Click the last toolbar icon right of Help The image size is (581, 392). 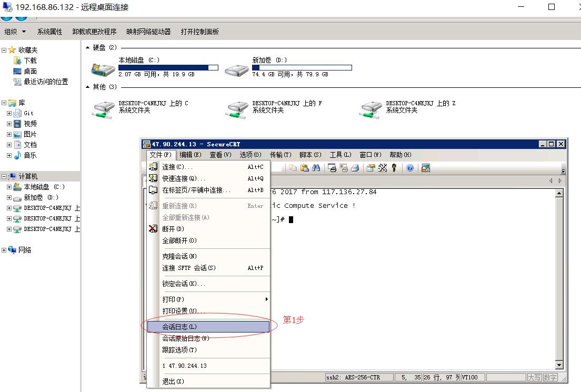click(x=426, y=168)
